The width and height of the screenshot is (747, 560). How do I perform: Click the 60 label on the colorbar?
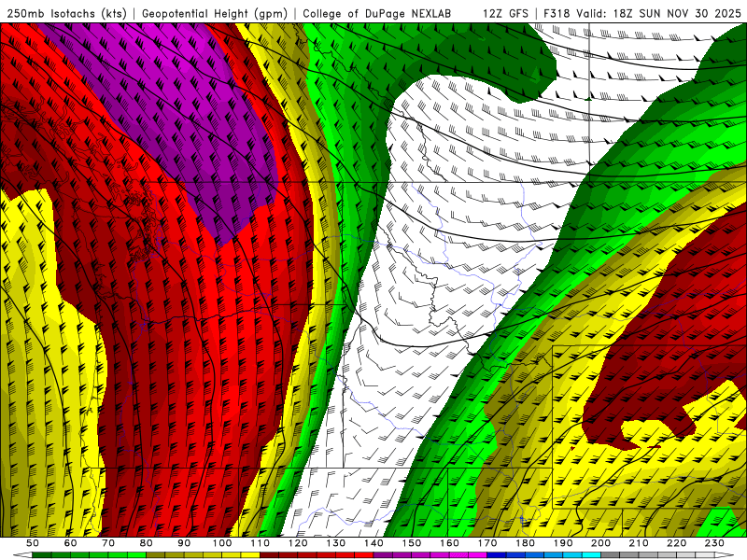[71, 543]
